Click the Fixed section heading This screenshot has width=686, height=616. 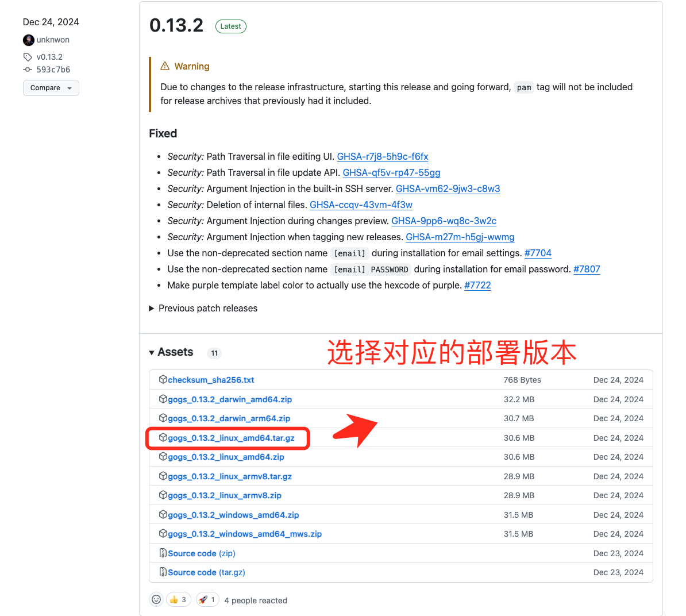163,133
